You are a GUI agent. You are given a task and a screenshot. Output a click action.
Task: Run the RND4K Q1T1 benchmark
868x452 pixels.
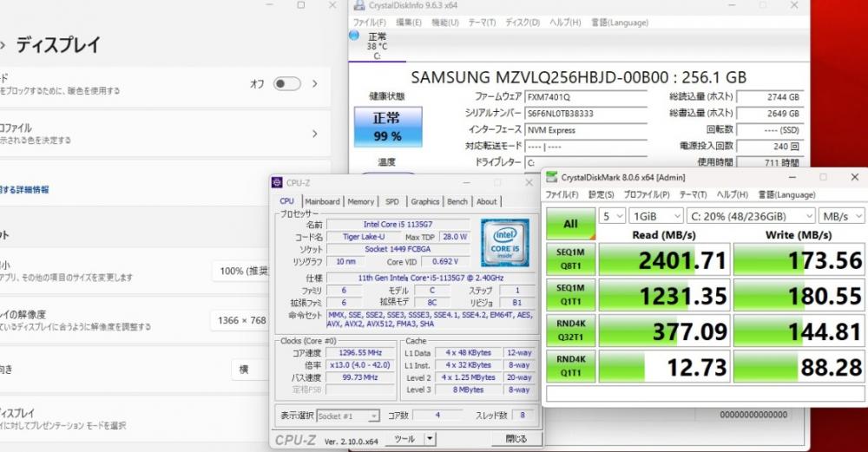coord(571,366)
